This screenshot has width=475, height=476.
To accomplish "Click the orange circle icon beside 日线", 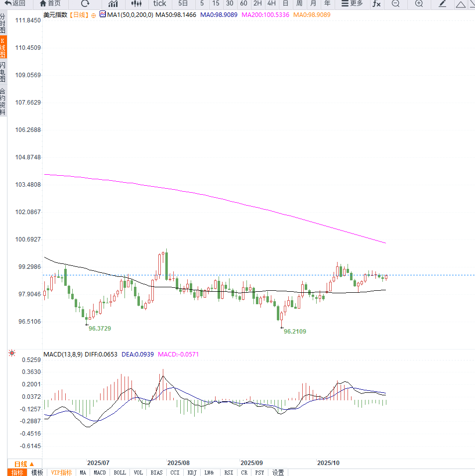I will click(x=94, y=15).
